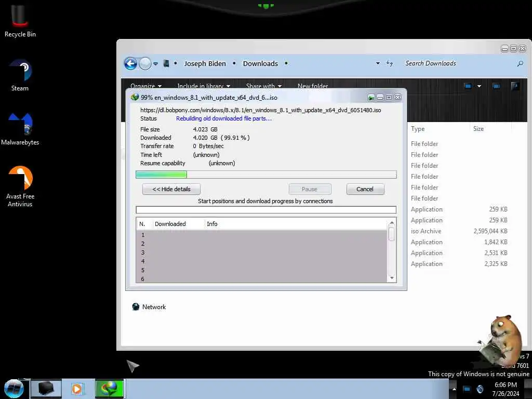
Task: Open the Windows Start orb
Action: point(14,389)
